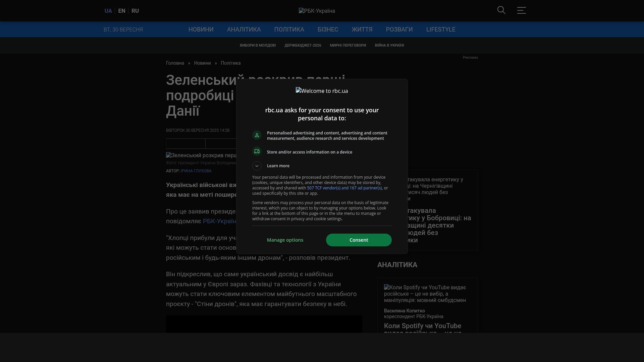The image size is (644, 362).
Task: Go to ПОЛІТИКА section
Action: point(289,29)
